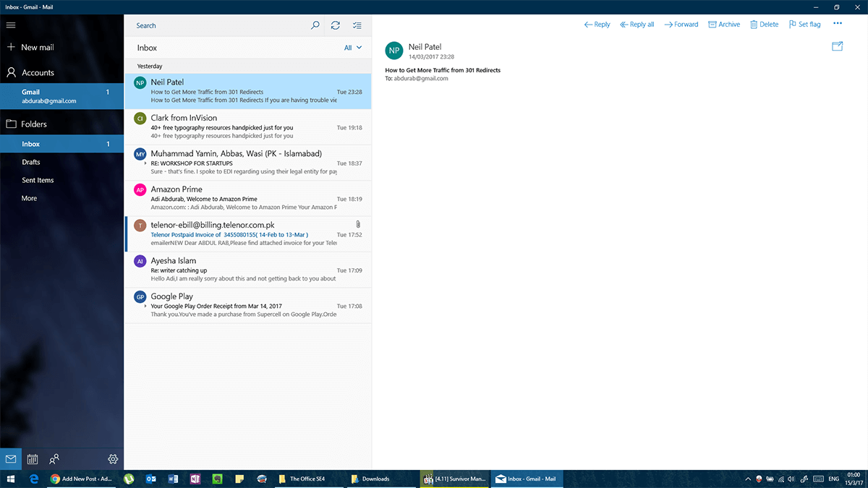
Task: Sync this view with refresh icon
Action: [x=336, y=25]
